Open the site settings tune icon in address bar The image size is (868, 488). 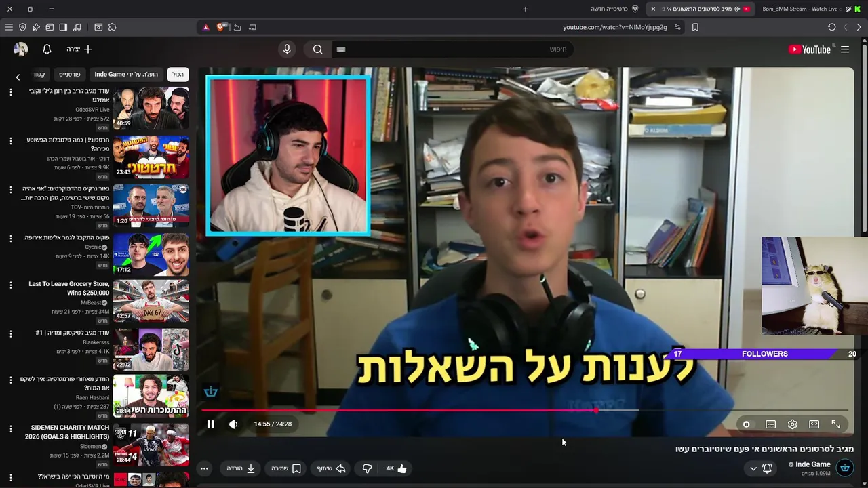(677, 27)
